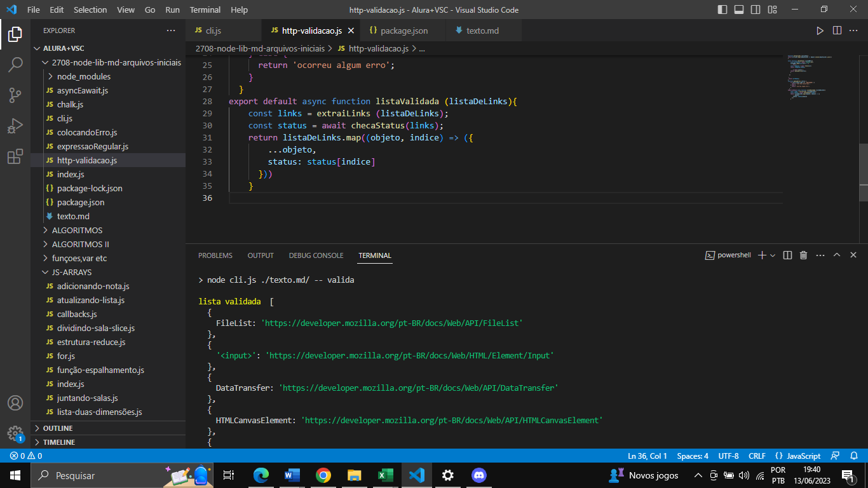Viewport: 868px width, 488px height.
Task: Collapse the ALURA+VSC workspace section
Action: click(x=108, y=48)
